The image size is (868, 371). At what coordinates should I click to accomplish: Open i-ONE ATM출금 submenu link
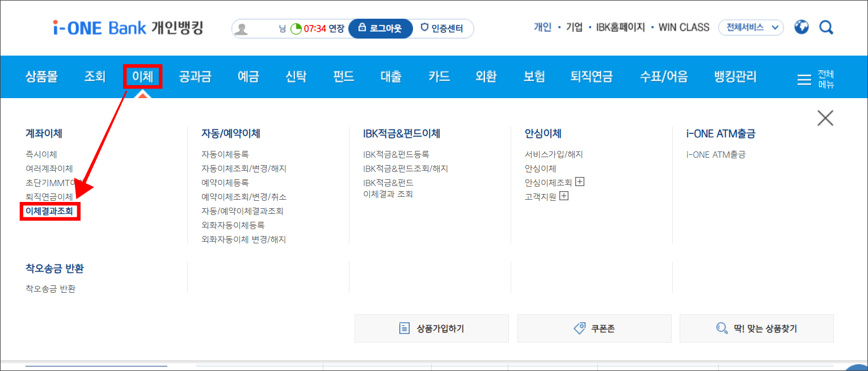[716, 154]
